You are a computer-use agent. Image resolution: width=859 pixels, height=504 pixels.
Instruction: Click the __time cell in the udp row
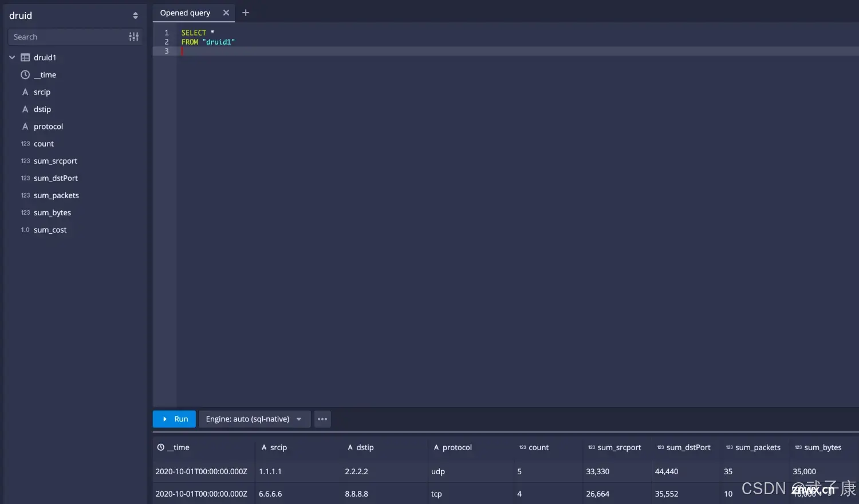click(204, 471)
